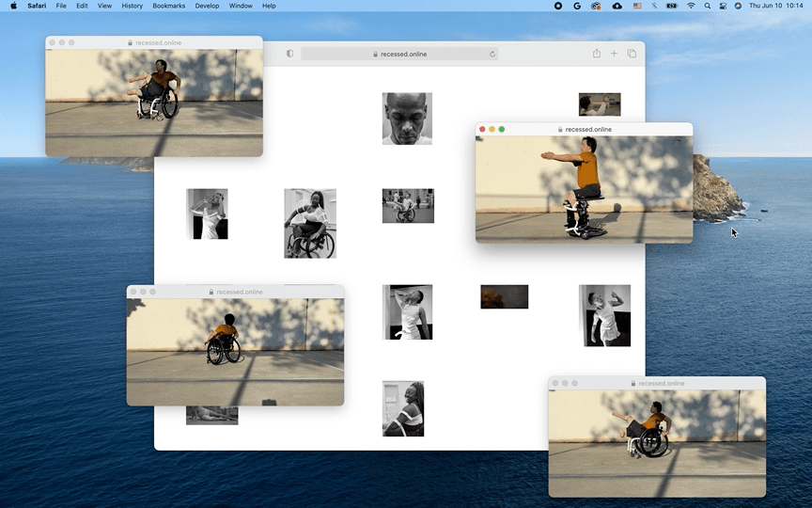Click the recessed.online title of the window overlapping the main window's address bar
This screenshot has width=812, height=508.
(158, 42)
